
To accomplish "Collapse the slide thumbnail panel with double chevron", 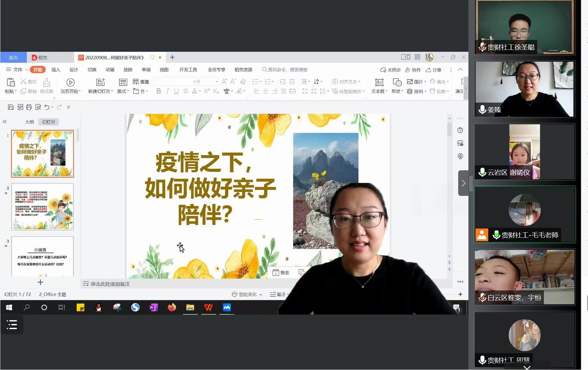I will click(5, 122).
